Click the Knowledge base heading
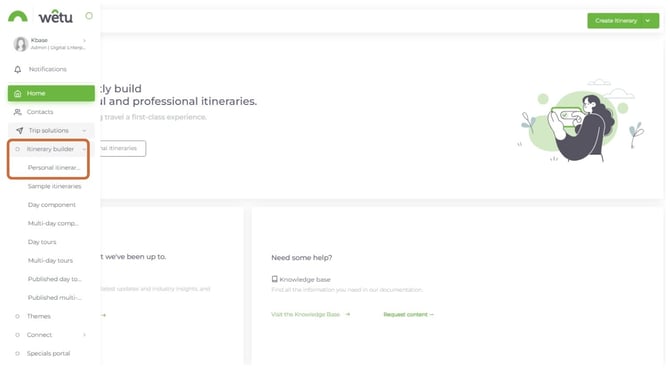Screen dimensions: 670x372 tap(305, 279)
